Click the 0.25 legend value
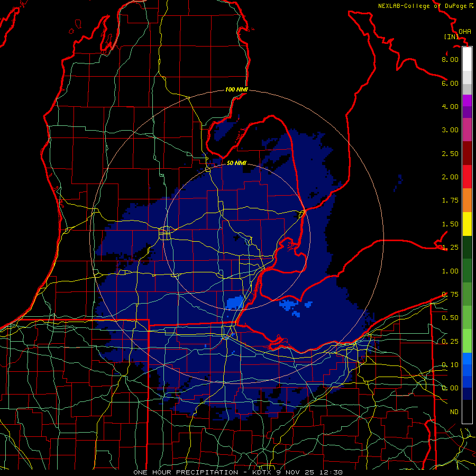This screenshot has height=476, width=476. tap(450, 342)
